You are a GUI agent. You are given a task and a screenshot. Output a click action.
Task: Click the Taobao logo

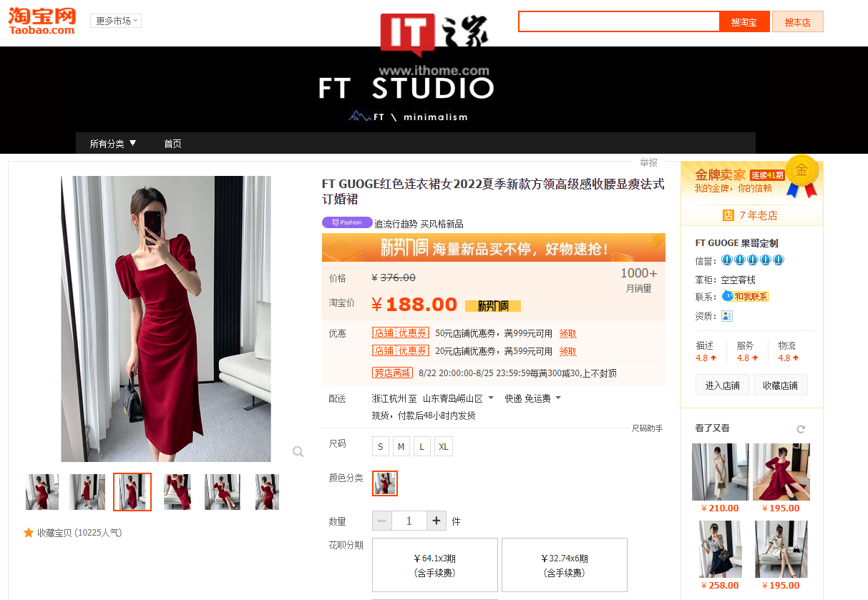(42, 20)
